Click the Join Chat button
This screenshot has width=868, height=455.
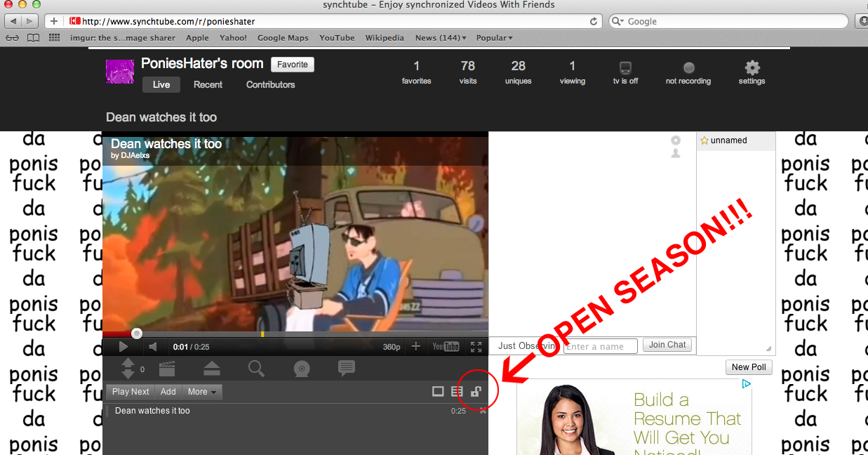pyautogui.click(x=667, y=345)
